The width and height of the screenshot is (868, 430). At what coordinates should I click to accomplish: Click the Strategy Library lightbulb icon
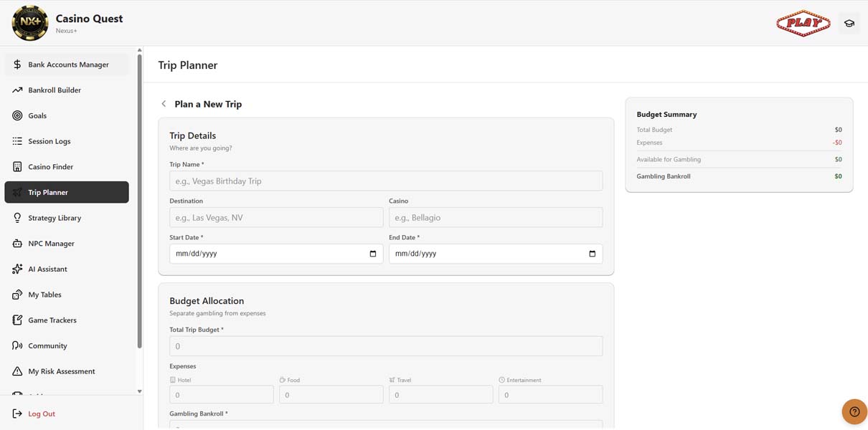click(x=17, y=218)
